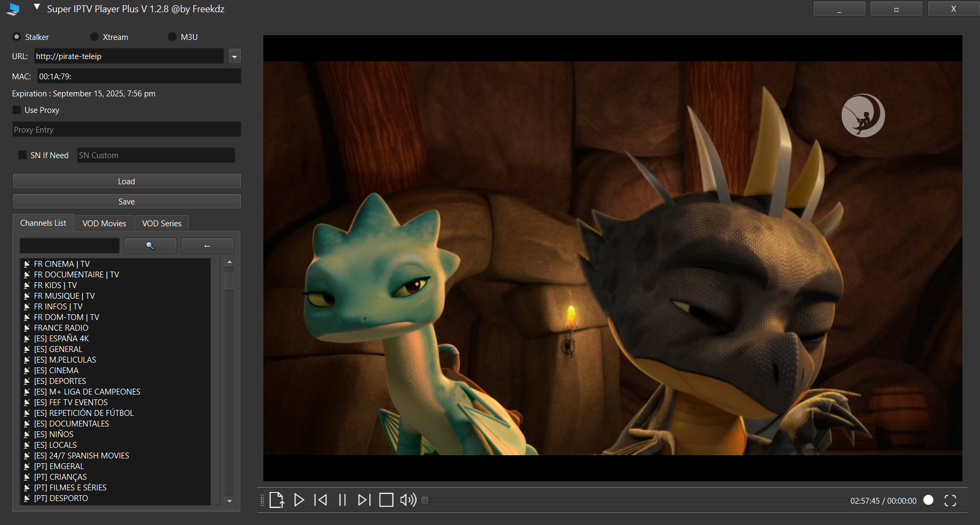The width and height of the screenshot is (980, 525).
Task: Select the Stalker radio button
Action: tap(16, 37)
